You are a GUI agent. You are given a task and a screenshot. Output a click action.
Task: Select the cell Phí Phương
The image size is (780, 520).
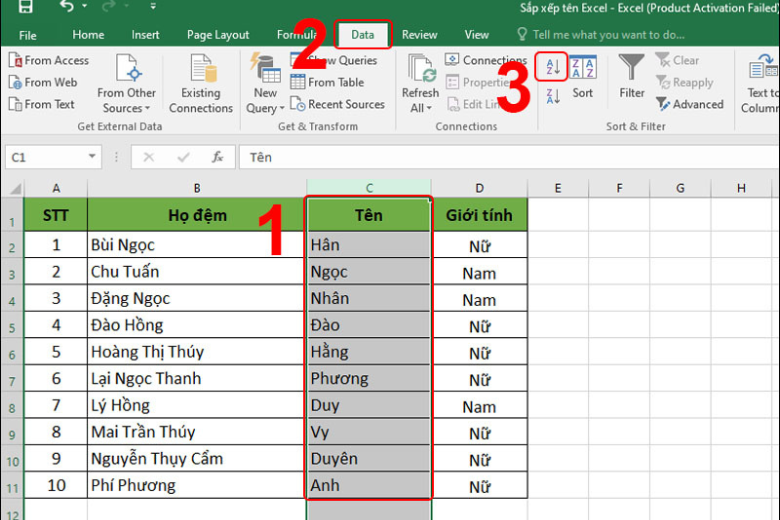tap(196, 486)
